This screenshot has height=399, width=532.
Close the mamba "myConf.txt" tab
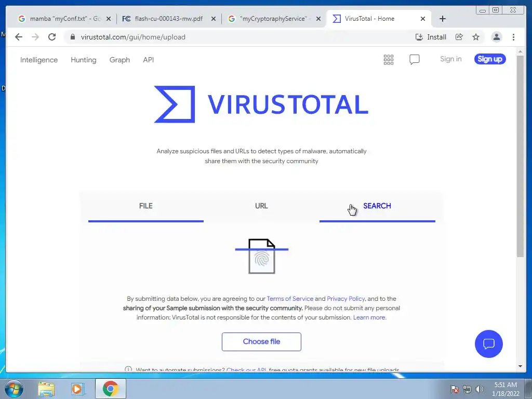tap(109, 19)
